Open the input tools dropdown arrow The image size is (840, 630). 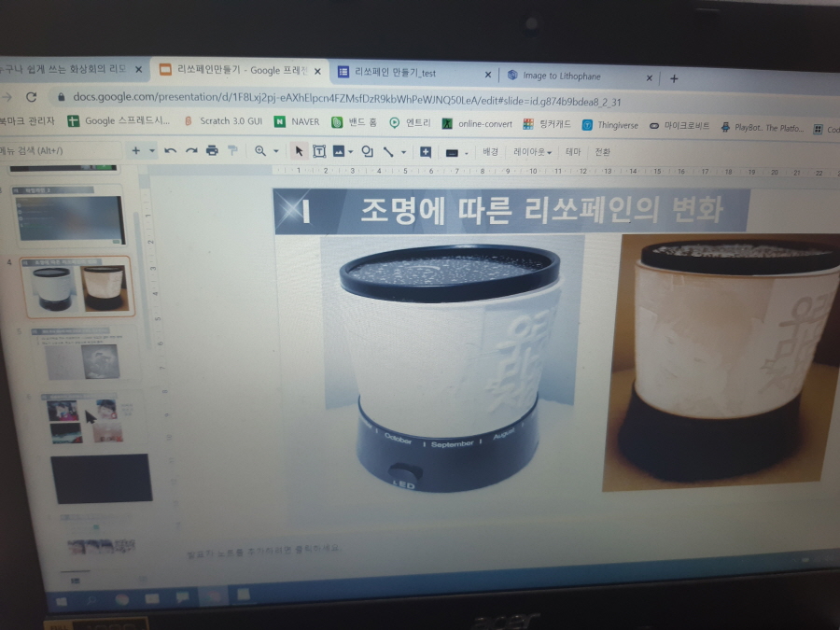tap(466, 154)
